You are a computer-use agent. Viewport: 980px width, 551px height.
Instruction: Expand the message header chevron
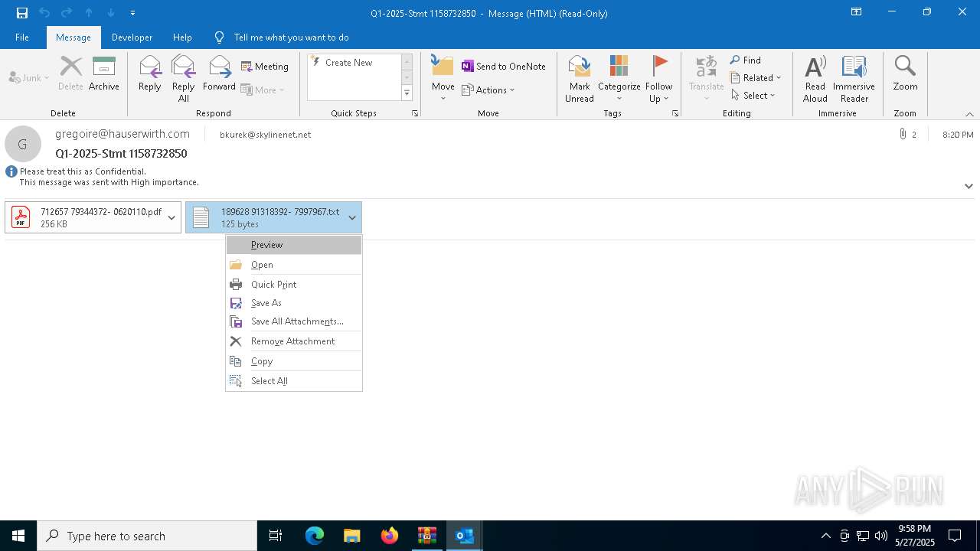[x=969, y=186]
